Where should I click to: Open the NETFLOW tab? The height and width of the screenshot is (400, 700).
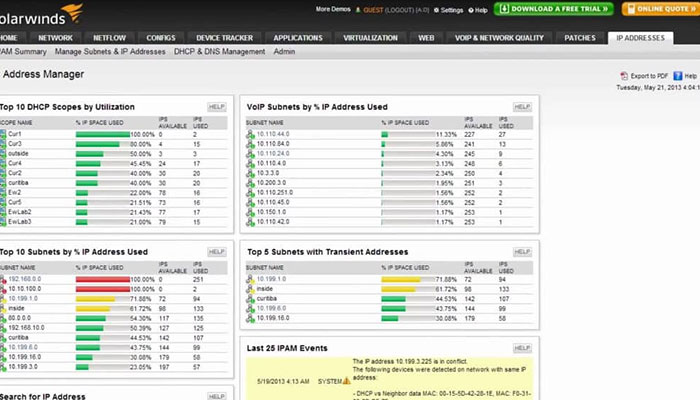point(109,38)
